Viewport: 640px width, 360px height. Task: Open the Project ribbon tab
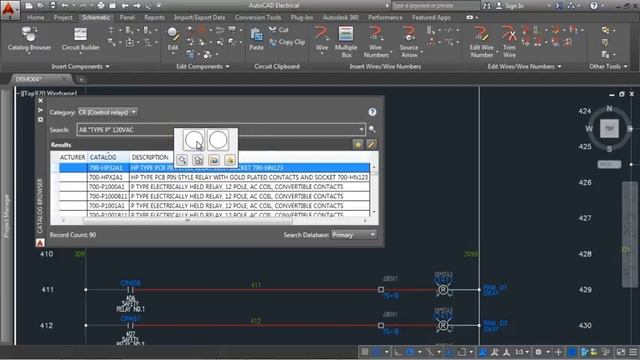click(x=63, y=18)
